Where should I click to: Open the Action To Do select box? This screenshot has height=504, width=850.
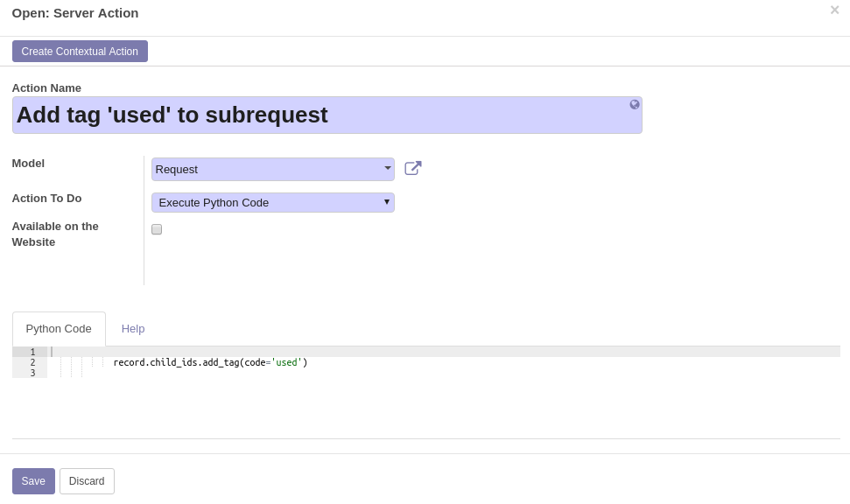click(272, 203)
